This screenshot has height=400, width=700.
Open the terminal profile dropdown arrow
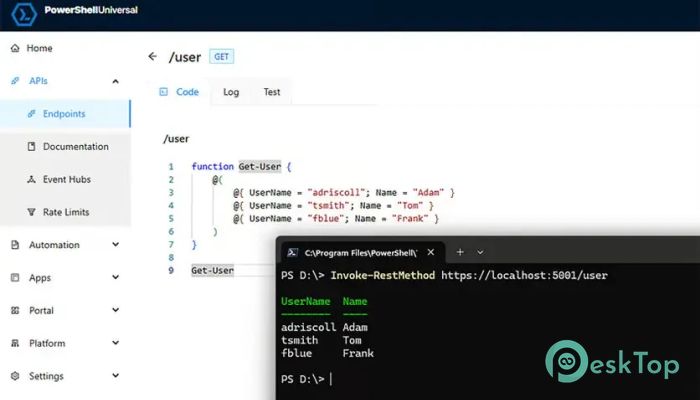point(480,252)
